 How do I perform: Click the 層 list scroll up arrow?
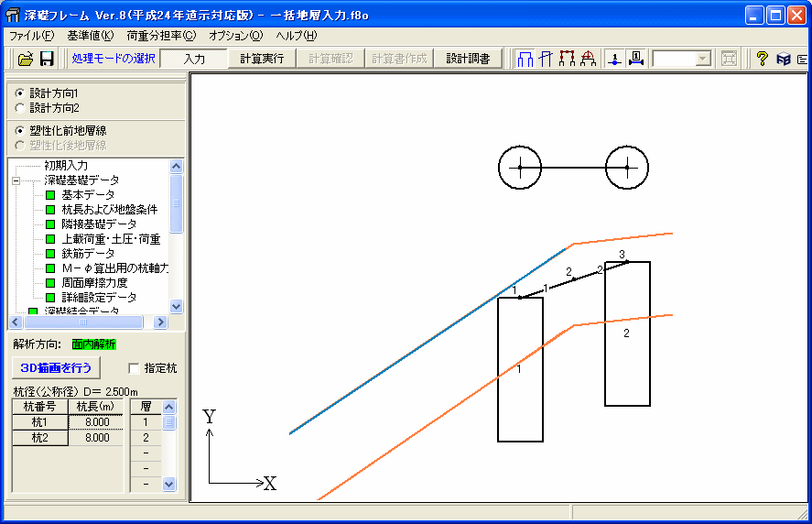168,407
